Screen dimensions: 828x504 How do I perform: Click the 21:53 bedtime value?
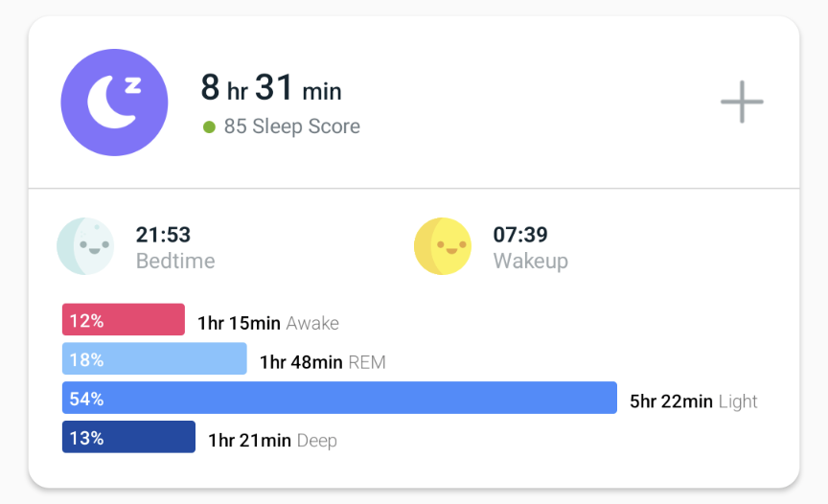[163, 235]
